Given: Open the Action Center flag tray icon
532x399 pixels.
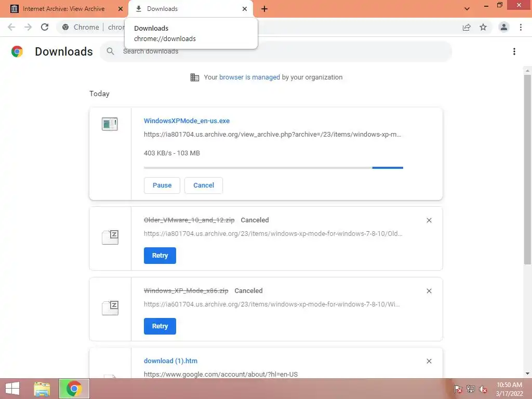Looking at the screenshot, I should point(458,389).
